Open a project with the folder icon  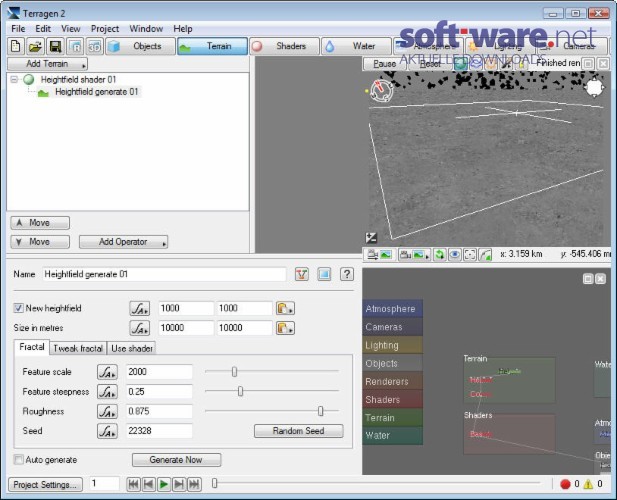[35, 46]
